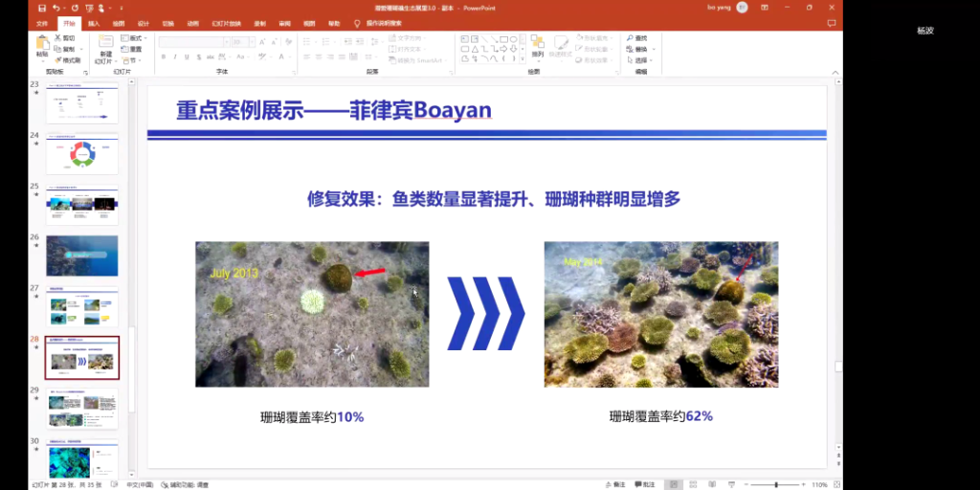Toggle text shadow
This screenshot has height=490, width=980.
point(199,56)
